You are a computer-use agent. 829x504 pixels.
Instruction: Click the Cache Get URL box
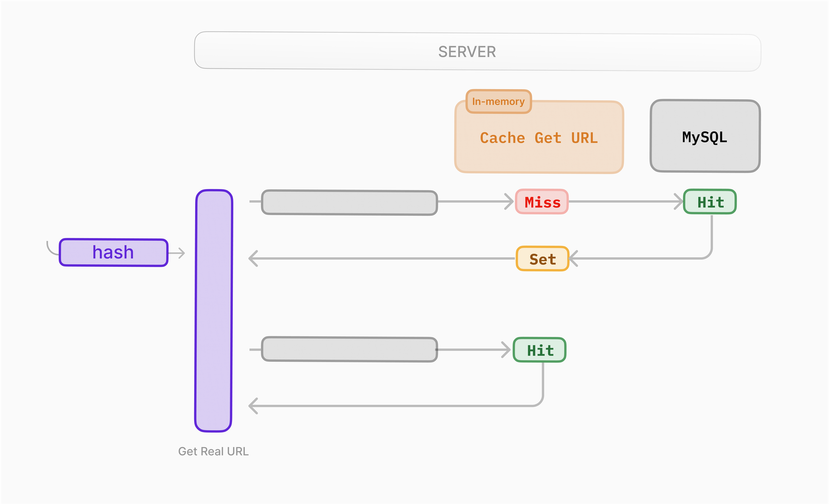539,138
